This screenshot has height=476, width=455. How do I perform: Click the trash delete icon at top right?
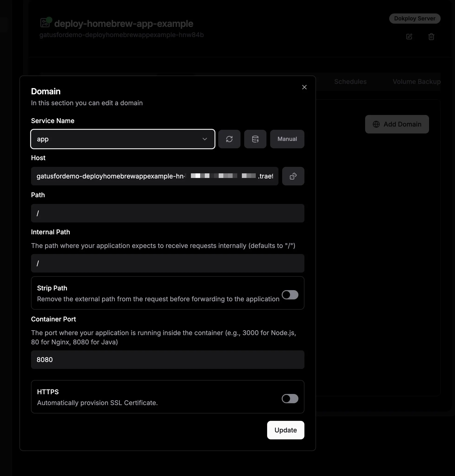431,37
